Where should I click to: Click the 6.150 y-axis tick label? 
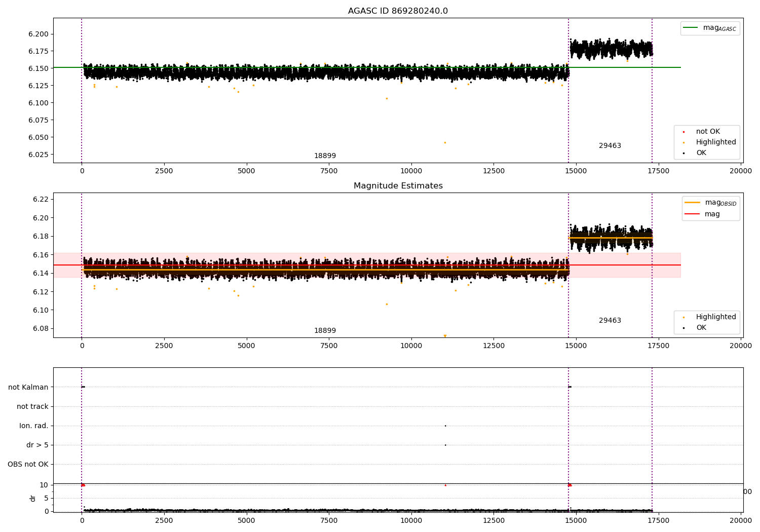tap(39, 69)
